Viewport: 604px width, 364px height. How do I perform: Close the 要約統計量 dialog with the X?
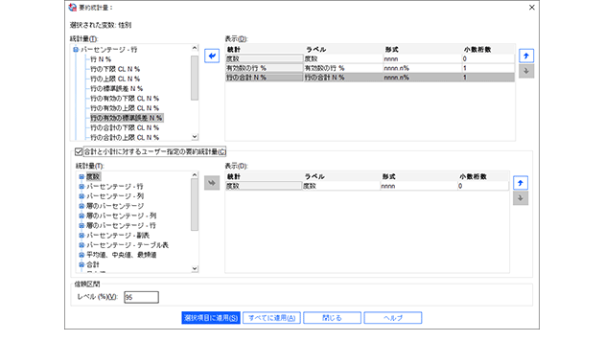pos(531,8)
